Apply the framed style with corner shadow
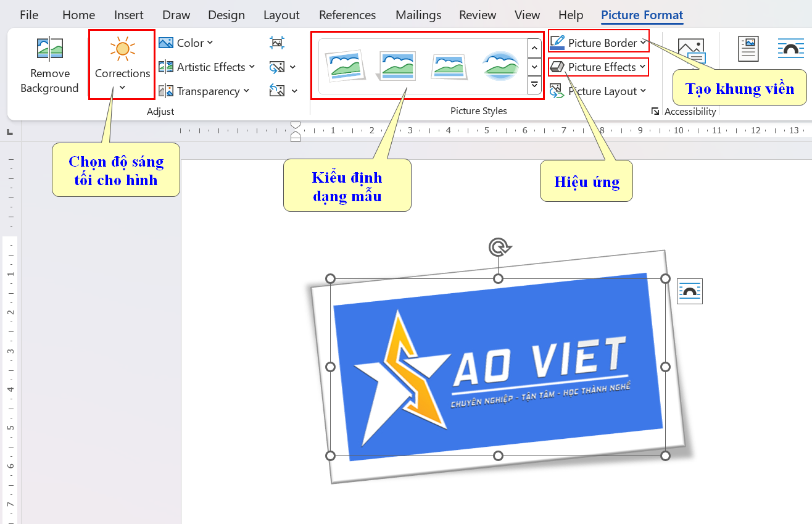812x524 pixels. (x=397, y=65)
